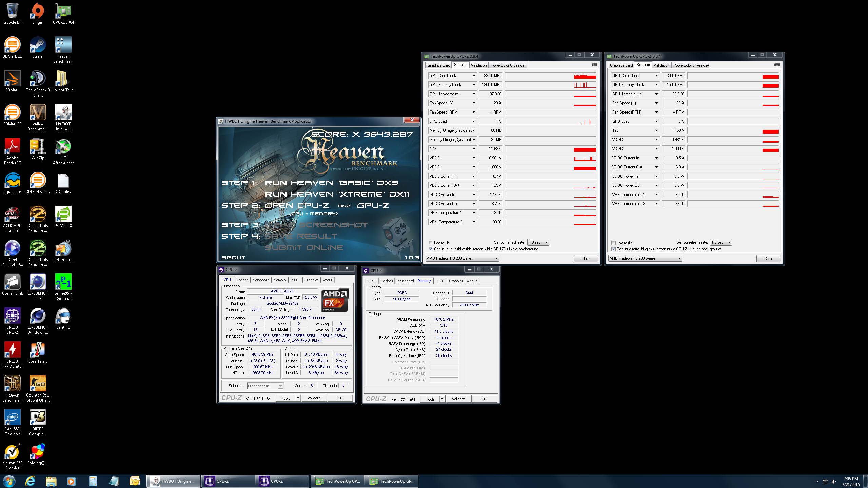Open the PCMark 8 desktop icon
868x488 pixels.
tap(63, 217)
